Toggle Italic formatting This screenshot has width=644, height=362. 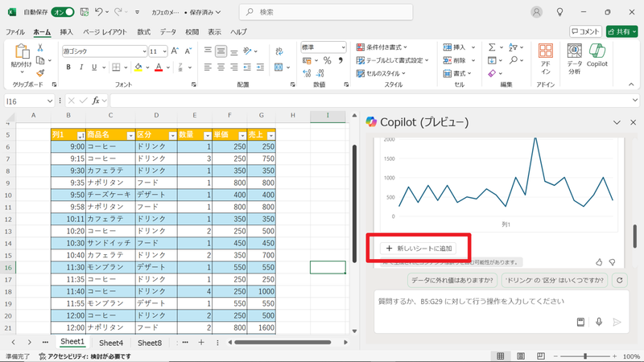click(x=81, y=68)
